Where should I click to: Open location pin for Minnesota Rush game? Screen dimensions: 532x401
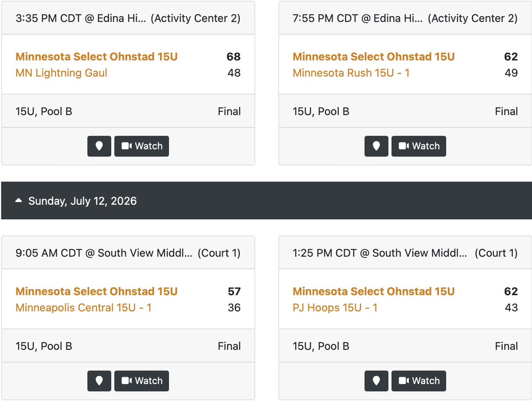[376, 146]
